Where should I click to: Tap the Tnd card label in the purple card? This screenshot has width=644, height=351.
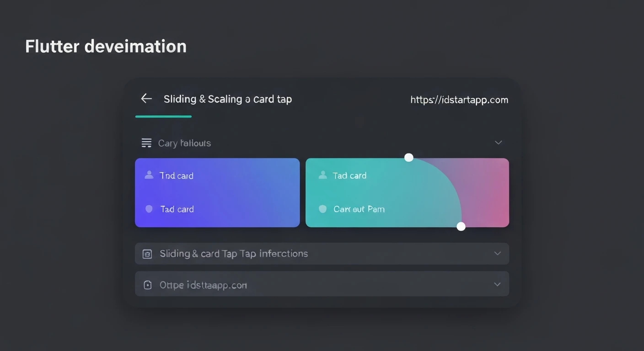[176, 176]
